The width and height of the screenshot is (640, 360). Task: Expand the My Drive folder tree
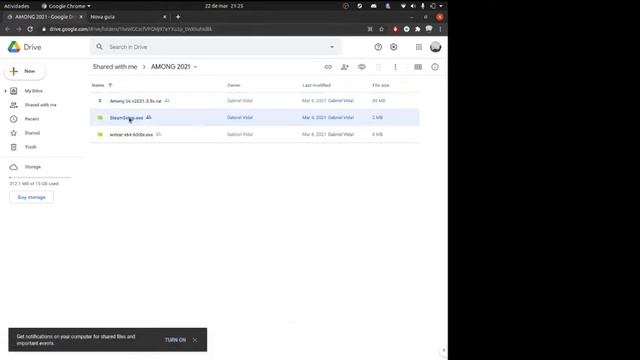pos(5,91)
